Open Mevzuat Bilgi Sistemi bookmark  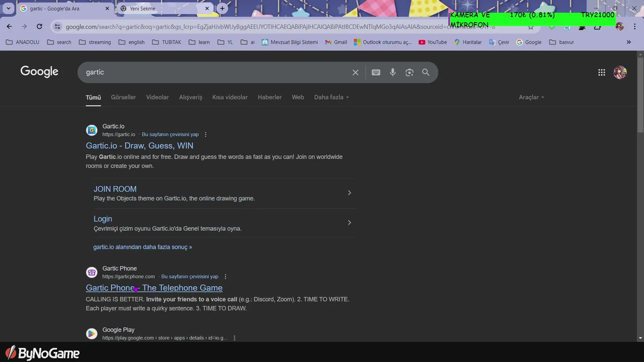tap(290, 42)
